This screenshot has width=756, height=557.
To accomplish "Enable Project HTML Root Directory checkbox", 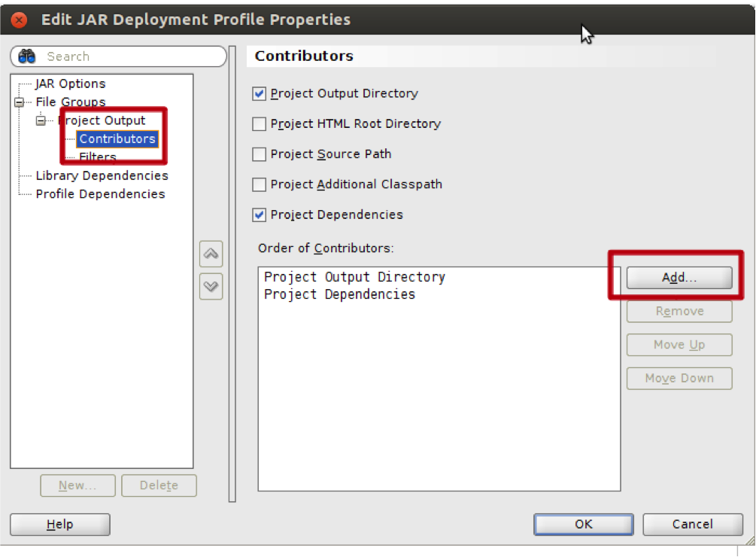I will pos(259,124).
